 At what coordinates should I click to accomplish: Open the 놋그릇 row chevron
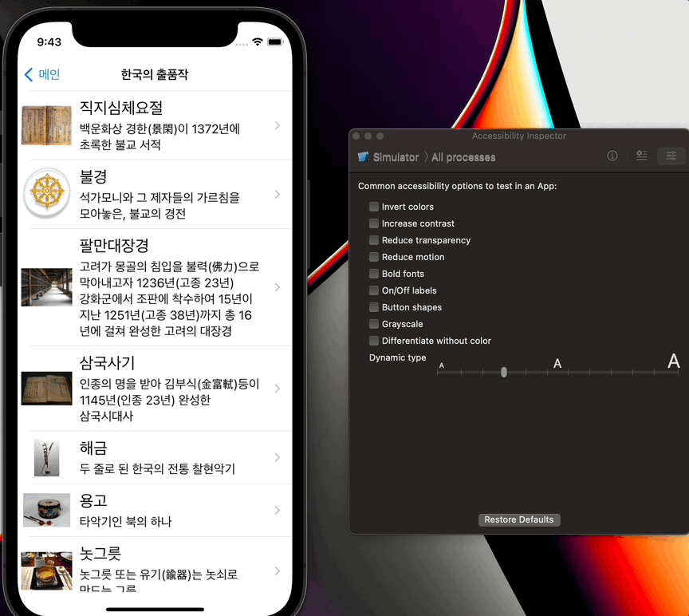[x=278, y=571]
